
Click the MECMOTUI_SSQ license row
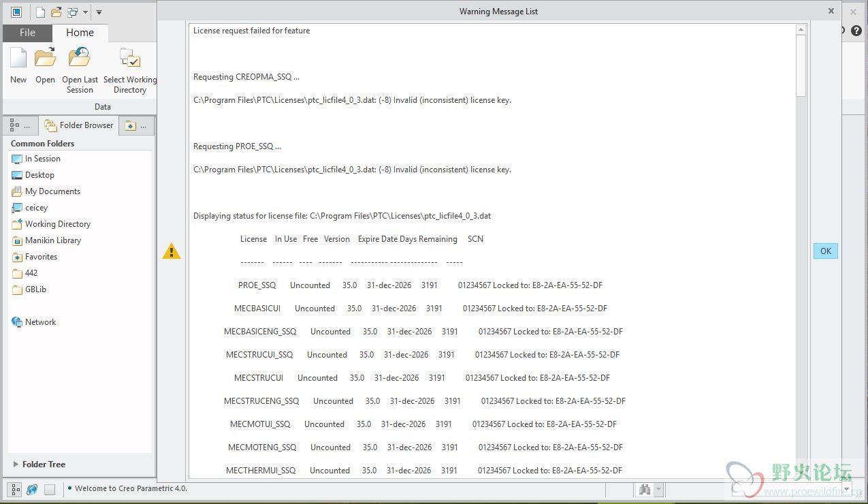click(423, 424)
